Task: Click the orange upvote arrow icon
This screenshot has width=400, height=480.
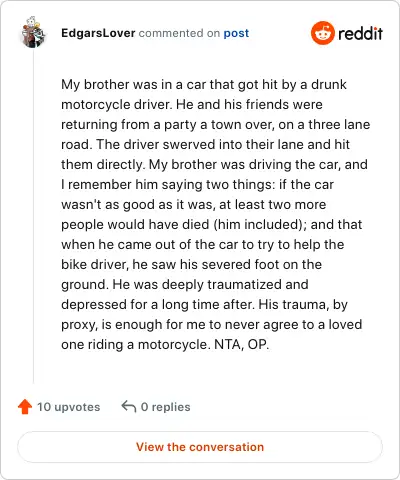Action: (x=25, y=407)
